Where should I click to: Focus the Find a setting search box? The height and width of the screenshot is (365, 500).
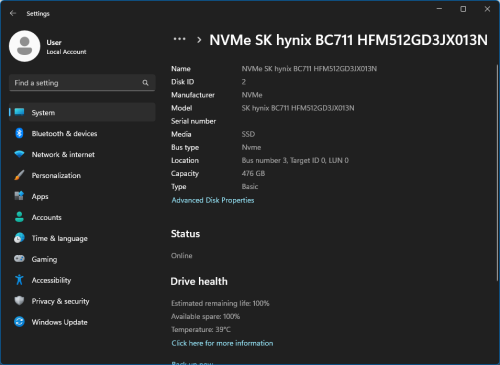82,83
